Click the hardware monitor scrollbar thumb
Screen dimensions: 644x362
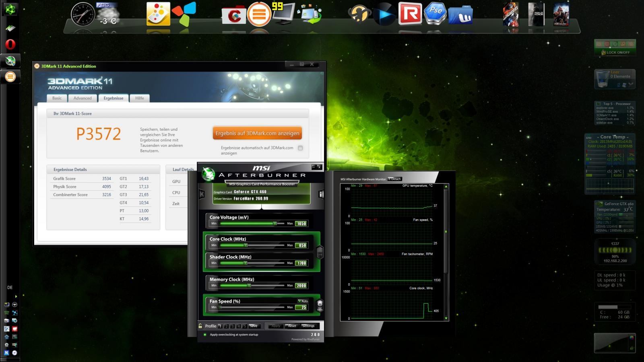(446, 231)
